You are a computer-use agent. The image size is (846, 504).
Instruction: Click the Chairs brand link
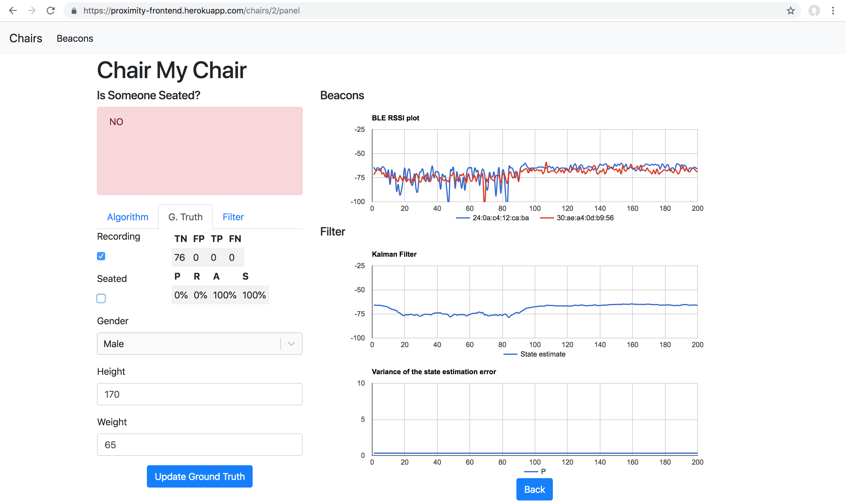point(26,38)
